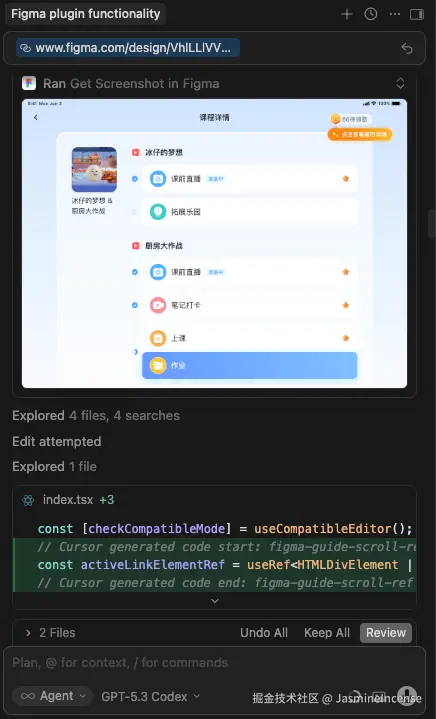Open the three-dot more options menu
This screenshot has width=436, height=719.
(x=394, y=14)
